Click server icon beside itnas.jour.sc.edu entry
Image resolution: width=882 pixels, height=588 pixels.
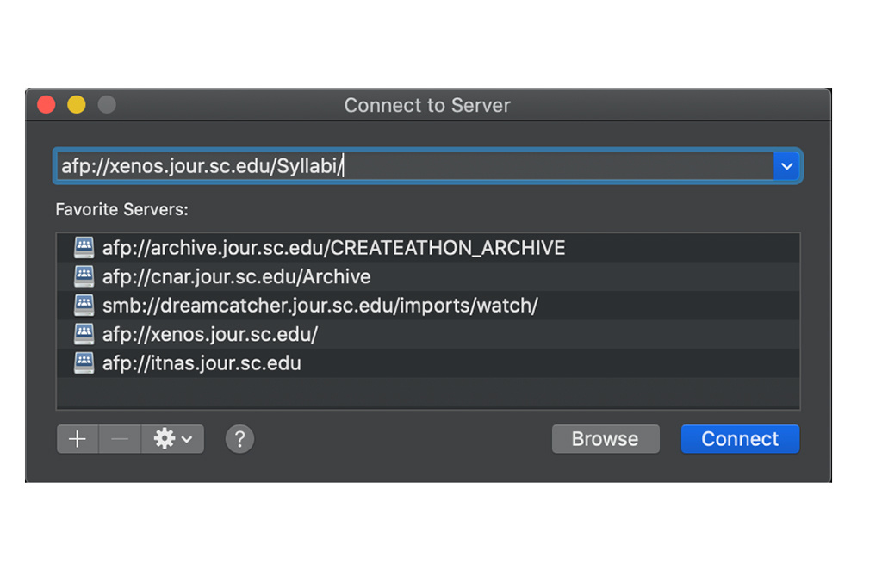point(84,362)
